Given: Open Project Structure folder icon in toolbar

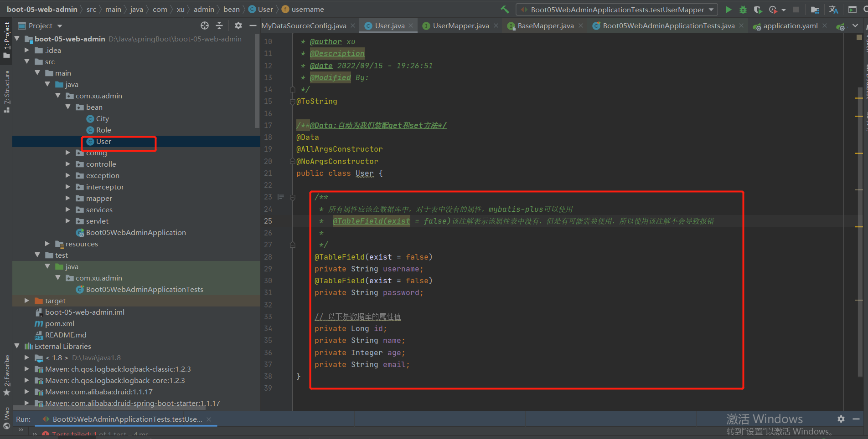Looking at the screenshot, I should click(815, 10).
